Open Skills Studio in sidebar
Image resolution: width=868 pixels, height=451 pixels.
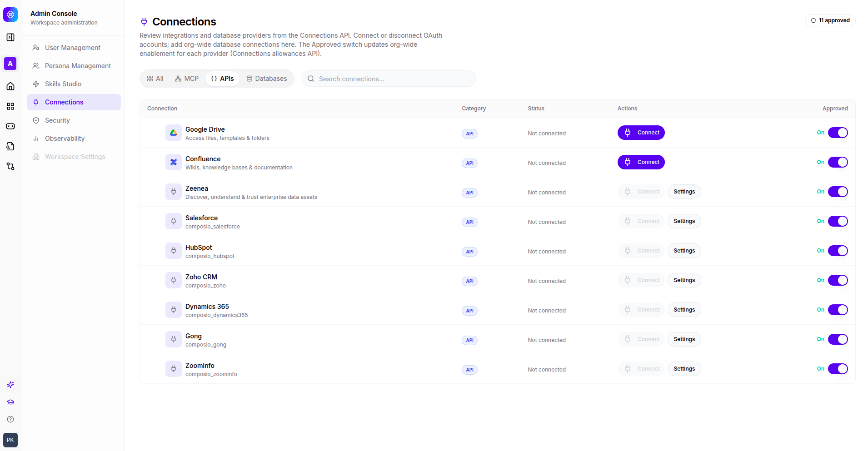pyautogui.click(x=74, y=84)
